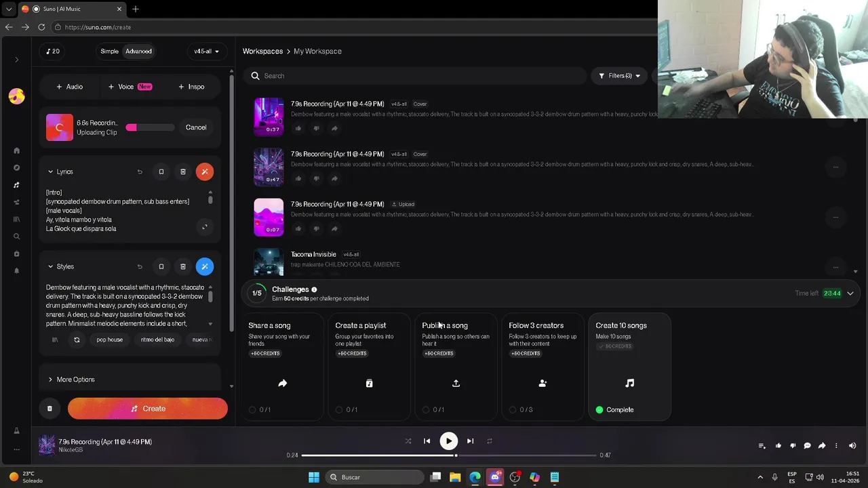Click the Create button

(x=148, y=409)
